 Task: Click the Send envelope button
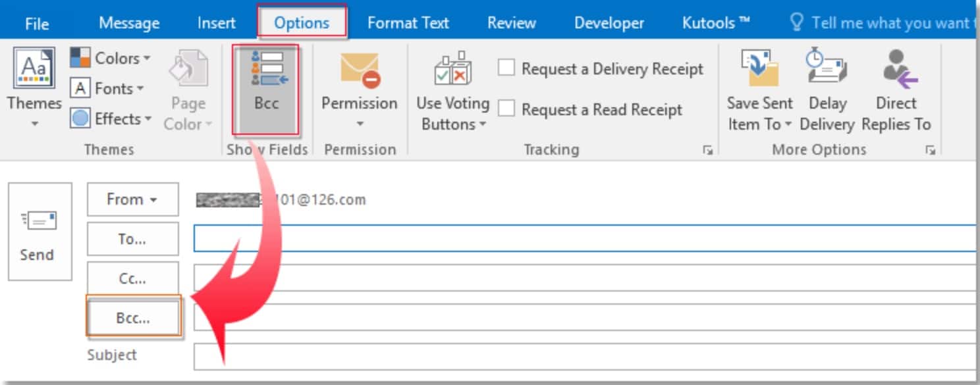(40, 232)
